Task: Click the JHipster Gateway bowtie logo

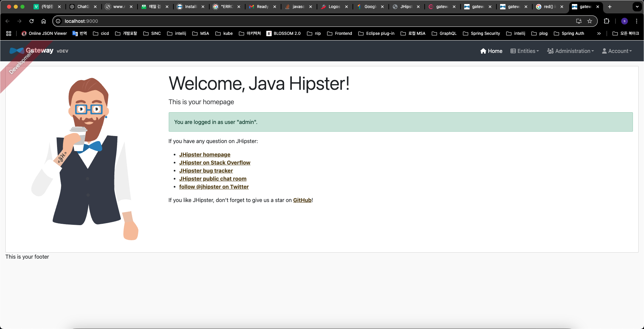Action: [17, 51]
